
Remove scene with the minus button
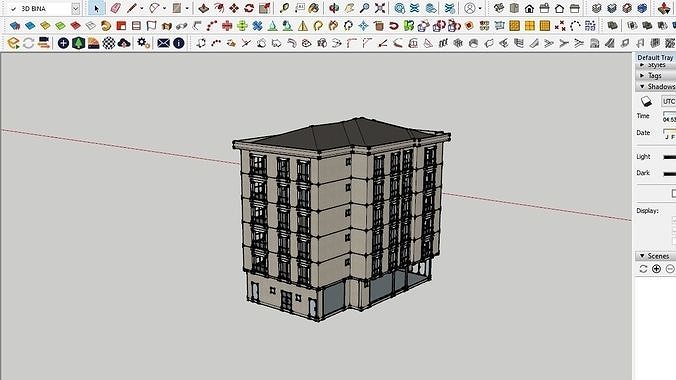pos(670,269)
